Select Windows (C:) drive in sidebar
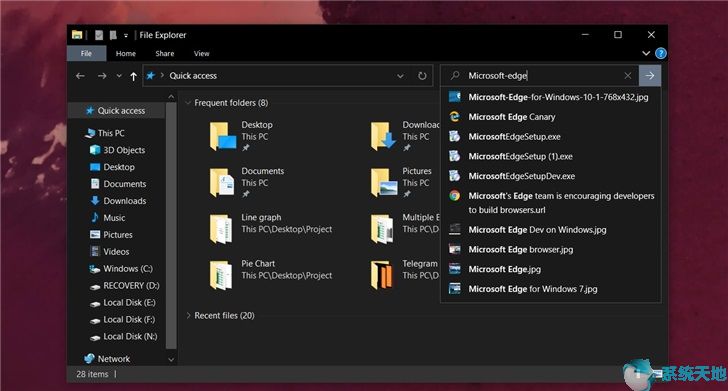The image size is (728, 391). point(121,268)
